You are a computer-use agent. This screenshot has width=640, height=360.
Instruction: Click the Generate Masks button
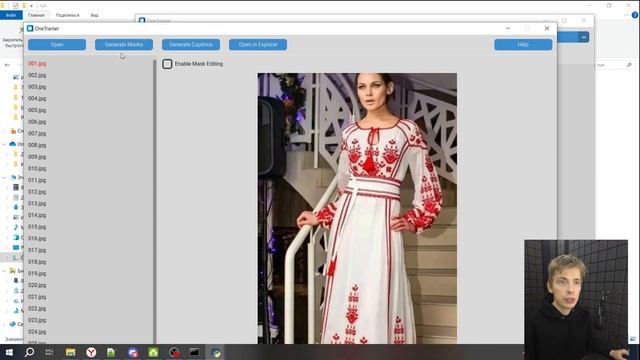pos(124,44)
